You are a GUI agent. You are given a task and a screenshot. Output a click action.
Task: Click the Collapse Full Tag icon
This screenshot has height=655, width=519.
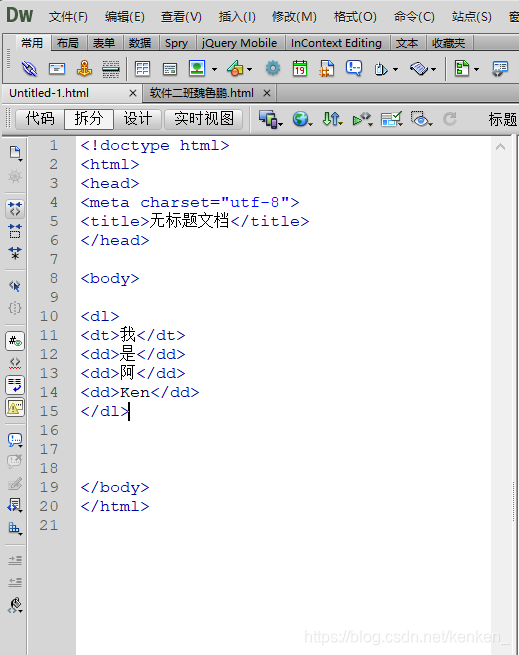[x=15, y=209]
